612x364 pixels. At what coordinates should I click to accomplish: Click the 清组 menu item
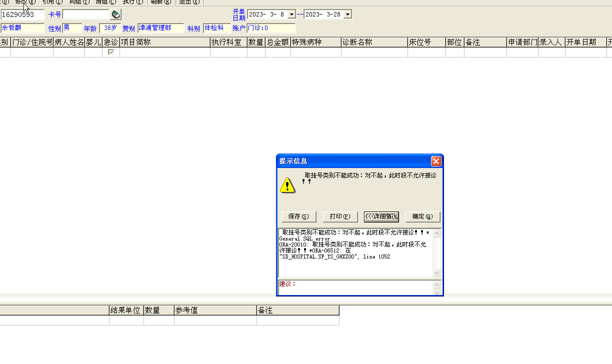coord(105,2)
